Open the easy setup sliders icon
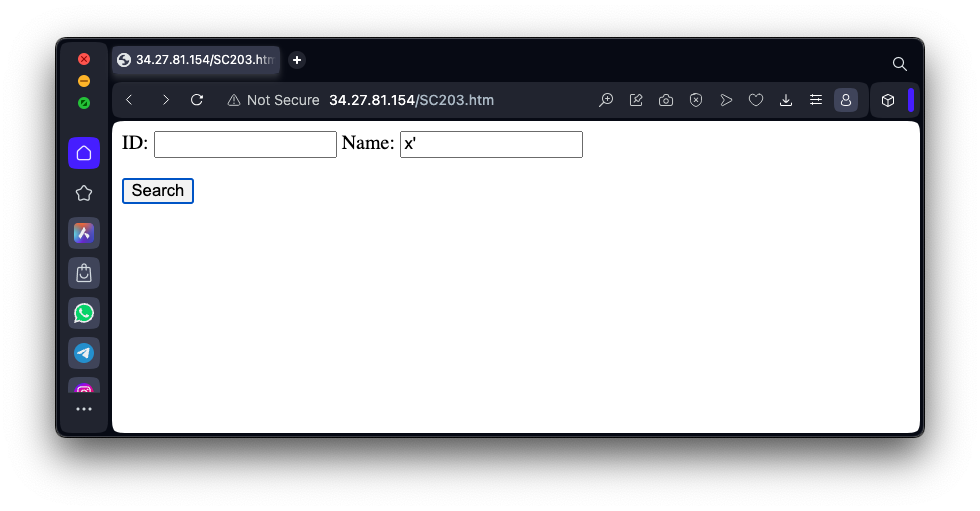980x511 pixels. point(816,100)
